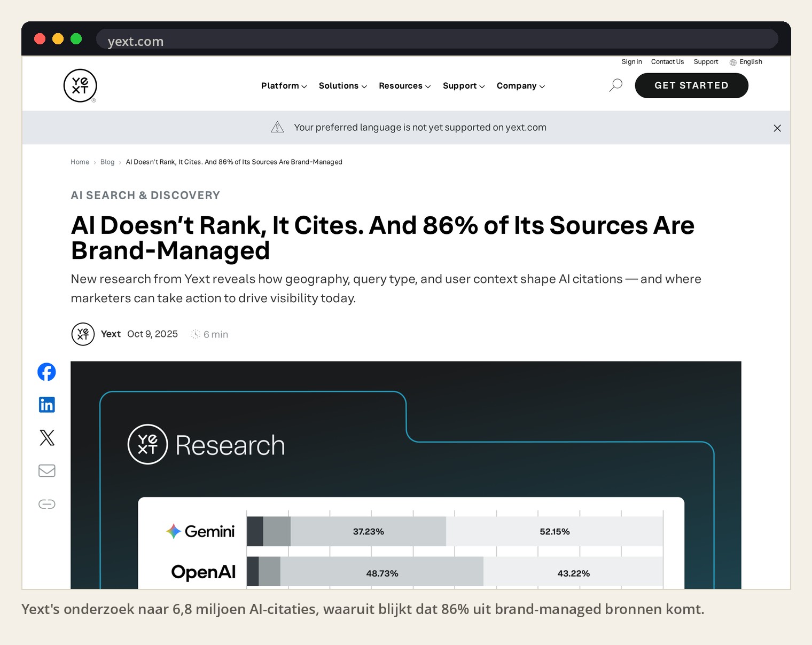Image resolution: width=812 pixels, height=645 pixels.
Task: Click the green window maximize button
Action: pos(76,39)
